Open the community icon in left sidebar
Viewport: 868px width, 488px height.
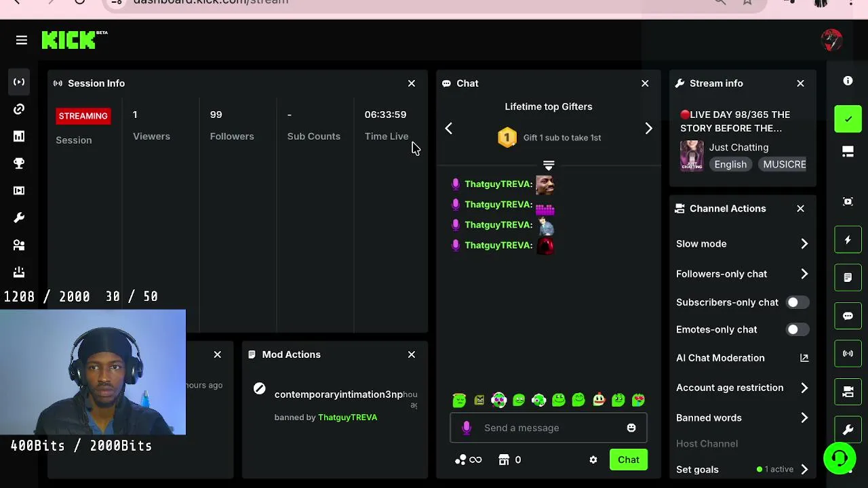(x=19, y=245)
